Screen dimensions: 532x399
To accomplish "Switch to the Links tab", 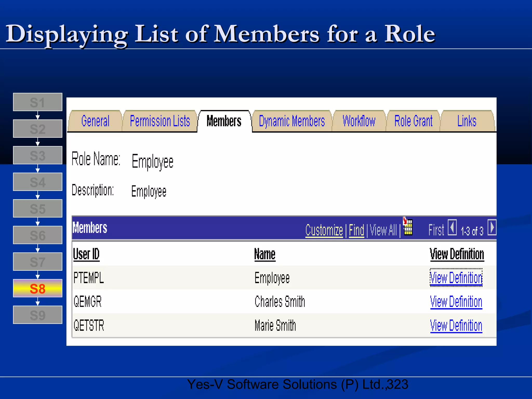I will pos(467,121).
